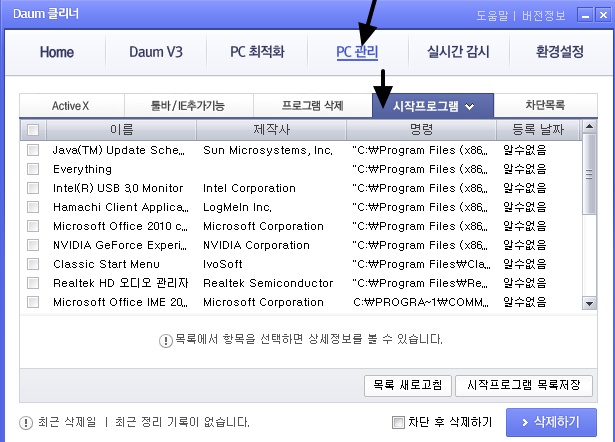This screenshot has height=442, width=615.
Task: Open the Home tab
Action: point(56,52)
